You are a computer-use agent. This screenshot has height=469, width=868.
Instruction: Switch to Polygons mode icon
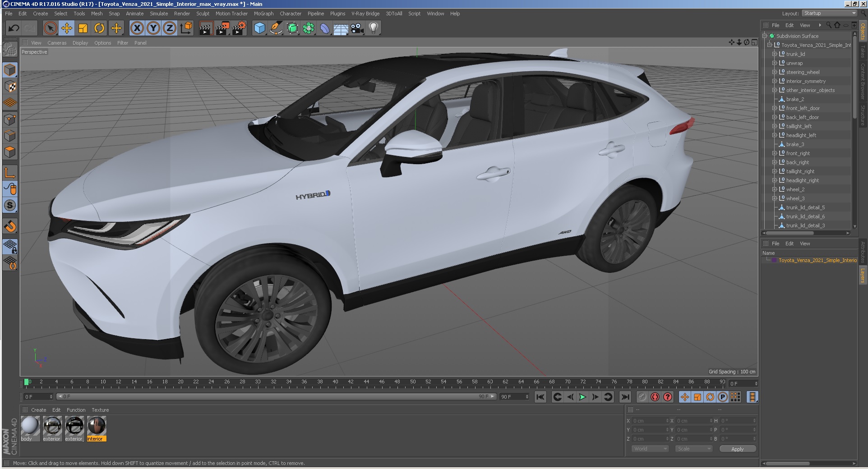[10, 152]
